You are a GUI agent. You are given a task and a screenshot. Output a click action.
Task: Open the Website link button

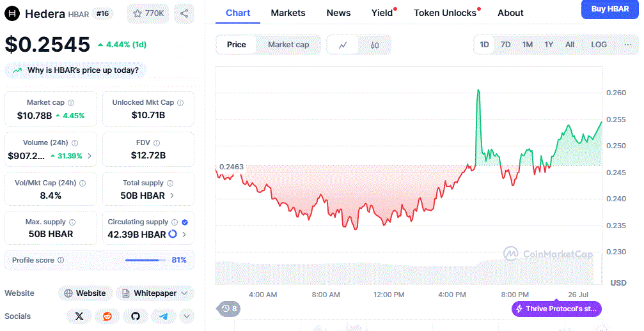point(85,293)
